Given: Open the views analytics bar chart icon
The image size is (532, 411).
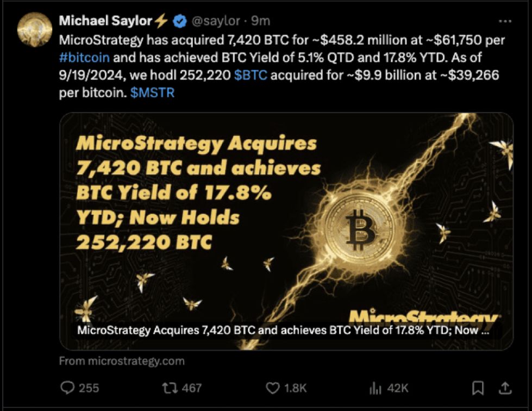Looking at the screenshot, I should coord(375,388).
